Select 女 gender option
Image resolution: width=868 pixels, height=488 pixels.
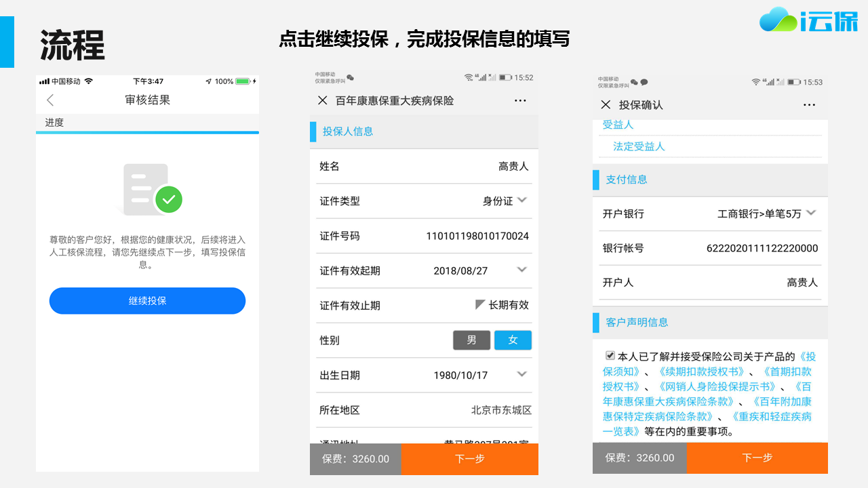coord(513,340)
